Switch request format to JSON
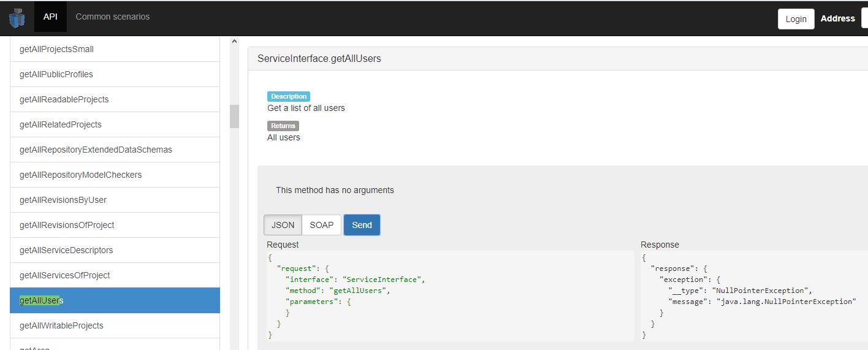Screen dimensions: 868x350 click(283, 225)
